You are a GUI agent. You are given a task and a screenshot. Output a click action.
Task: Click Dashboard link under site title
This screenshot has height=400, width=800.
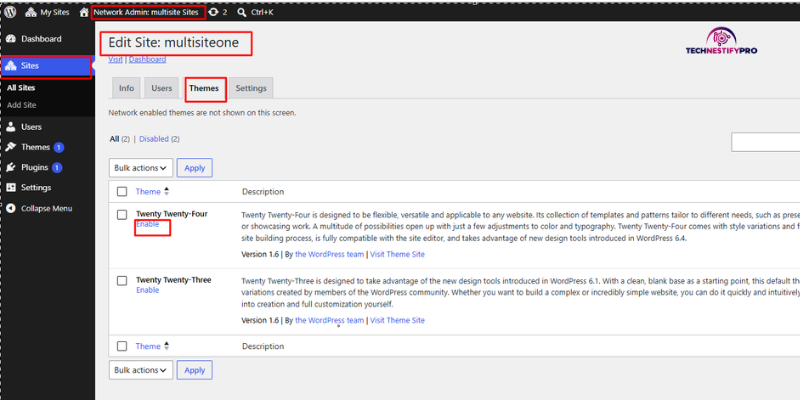[147, 59]
